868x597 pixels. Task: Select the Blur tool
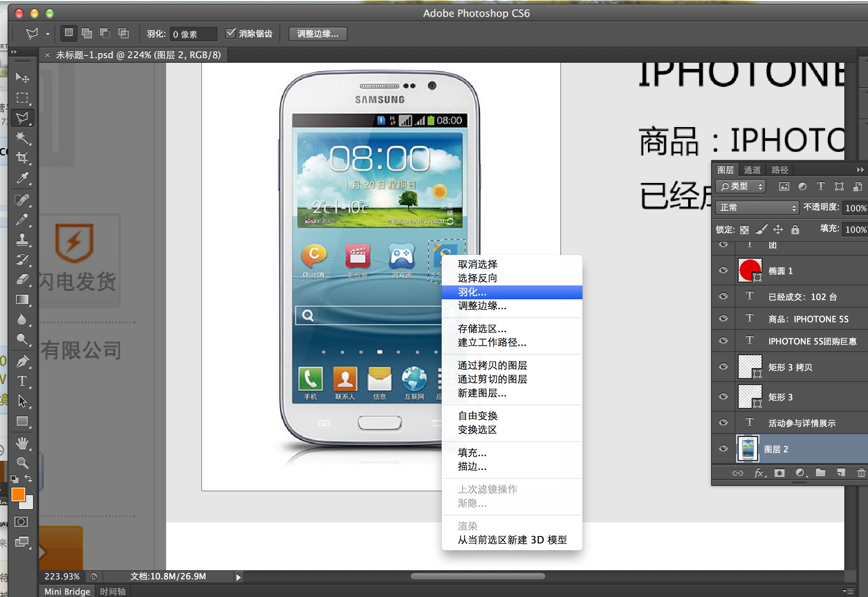click(x=22, y=319)
